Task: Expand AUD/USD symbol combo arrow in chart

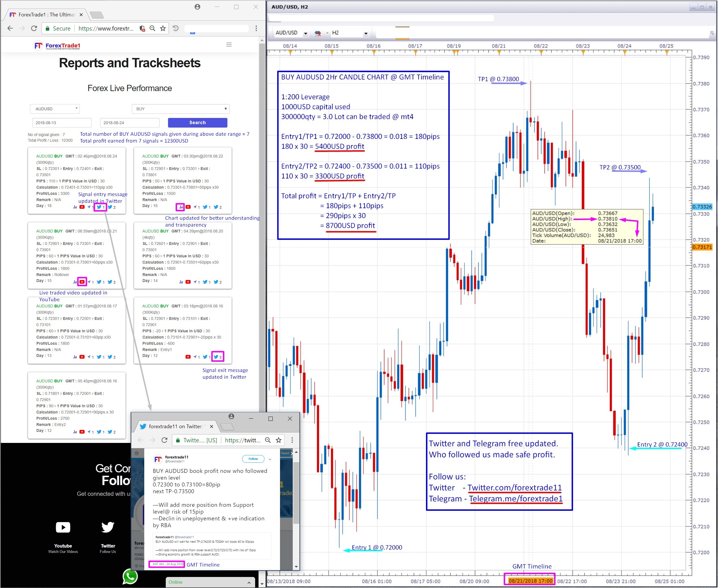Action: [x=306, y=34]
